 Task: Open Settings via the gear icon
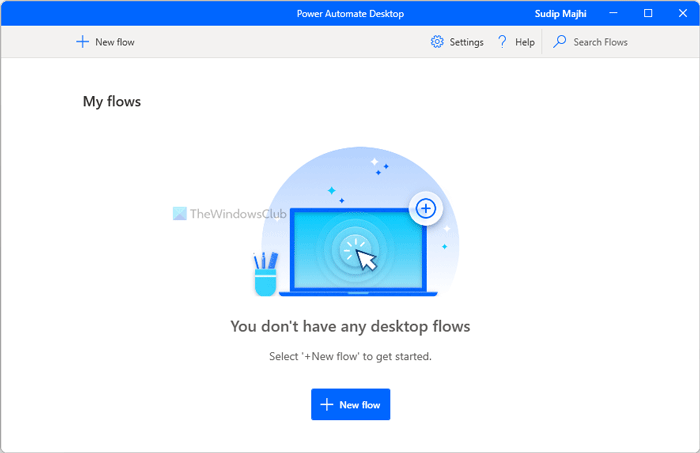(437, 42)
